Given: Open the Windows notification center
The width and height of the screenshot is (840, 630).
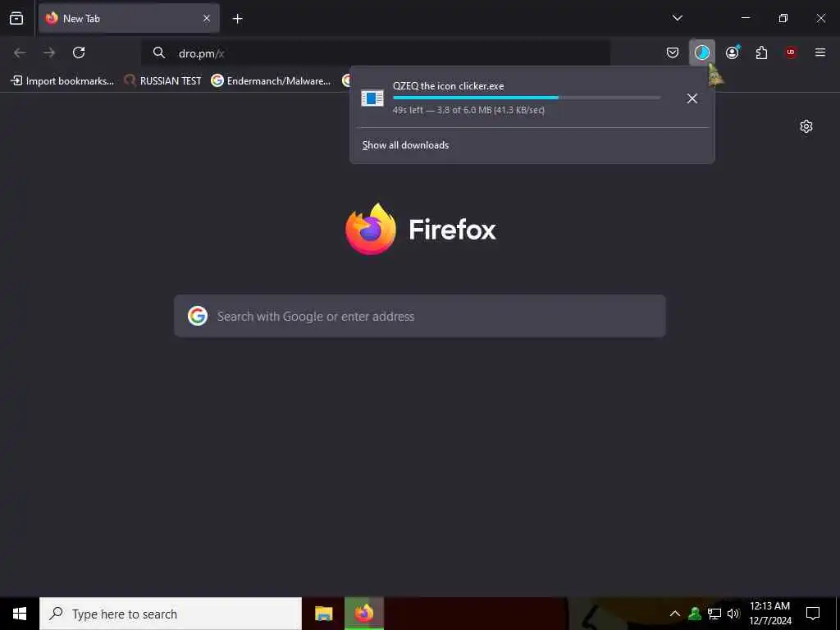Looking at the screenshot, I should pyautogui.click(x=813, y=614).
